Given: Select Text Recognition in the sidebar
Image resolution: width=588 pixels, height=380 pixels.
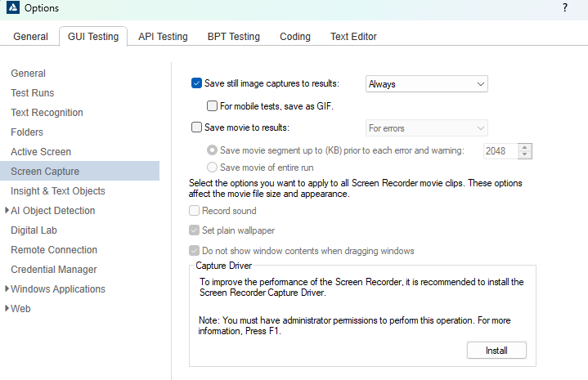Looking at the screenshot, I should click(x=47, y=113).
